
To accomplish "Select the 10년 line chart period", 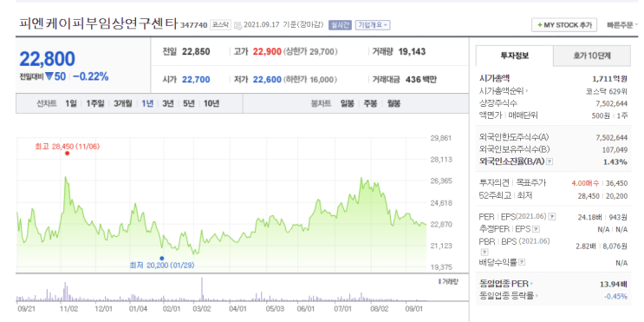I will [211, 103].
